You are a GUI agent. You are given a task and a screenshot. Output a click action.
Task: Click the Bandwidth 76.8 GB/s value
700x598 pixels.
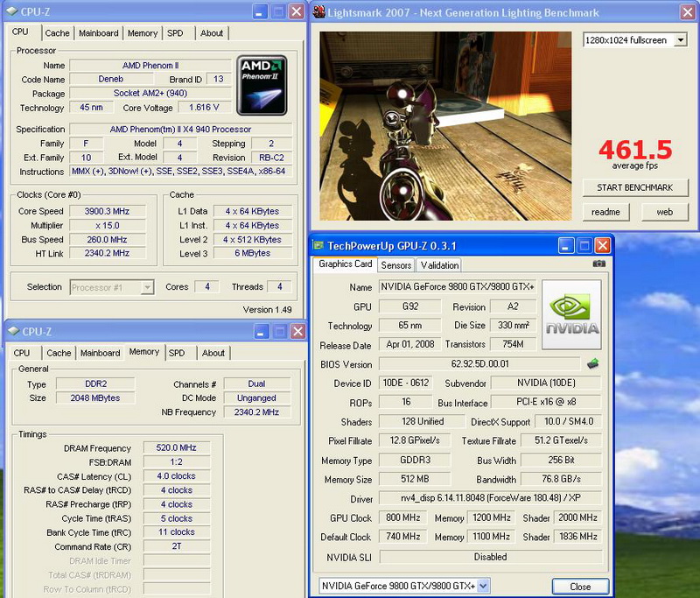point(561,479)
